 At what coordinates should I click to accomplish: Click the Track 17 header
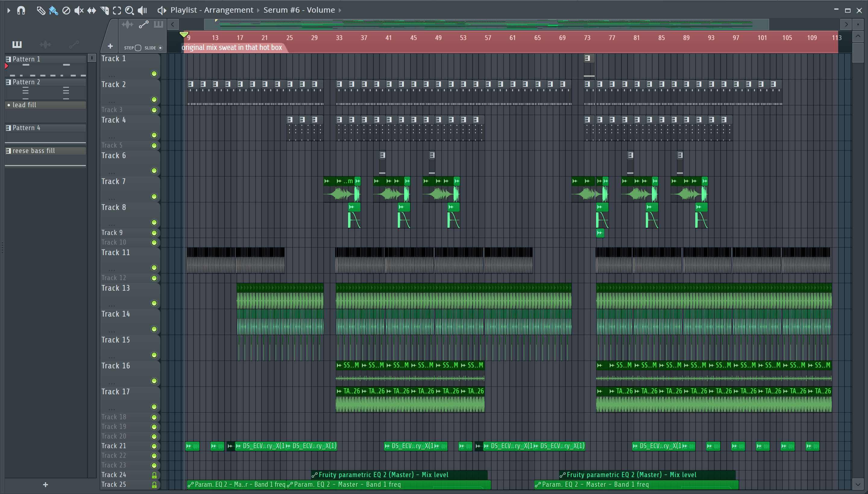(130, 399)
